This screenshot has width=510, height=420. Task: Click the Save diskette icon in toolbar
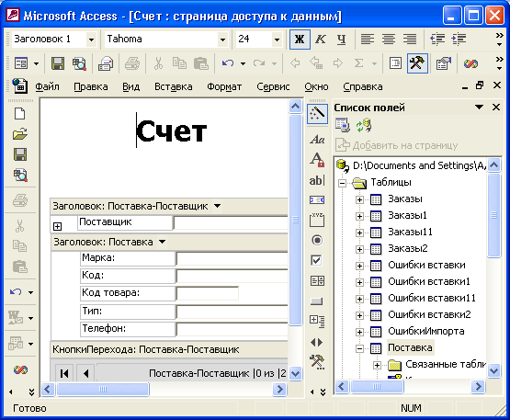pos(58,63)
